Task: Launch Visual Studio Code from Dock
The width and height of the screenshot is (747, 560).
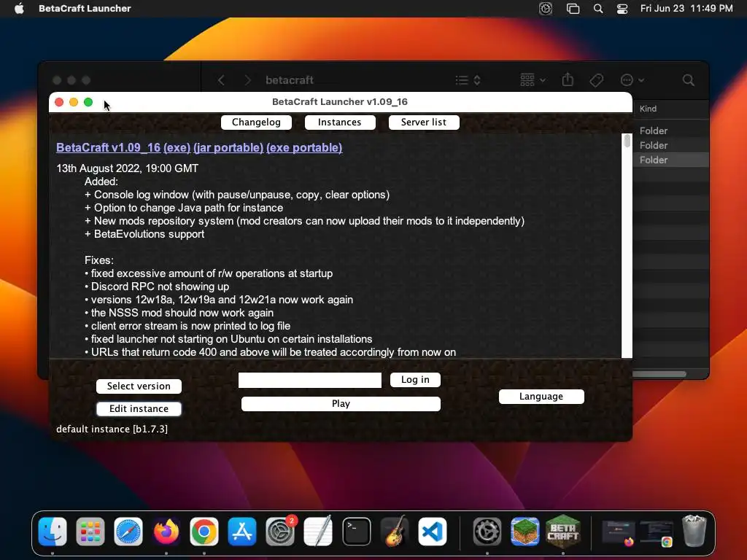Action: [x=432, y=531]
